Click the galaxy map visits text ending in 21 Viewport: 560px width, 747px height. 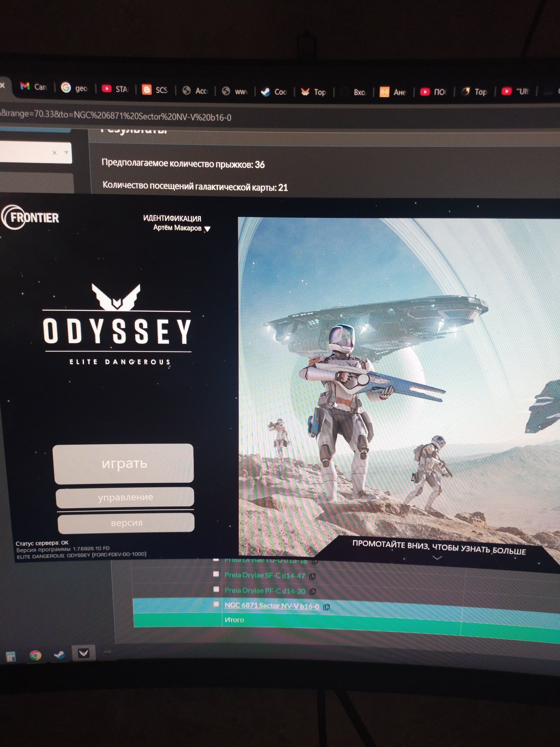tap(195, 186)
